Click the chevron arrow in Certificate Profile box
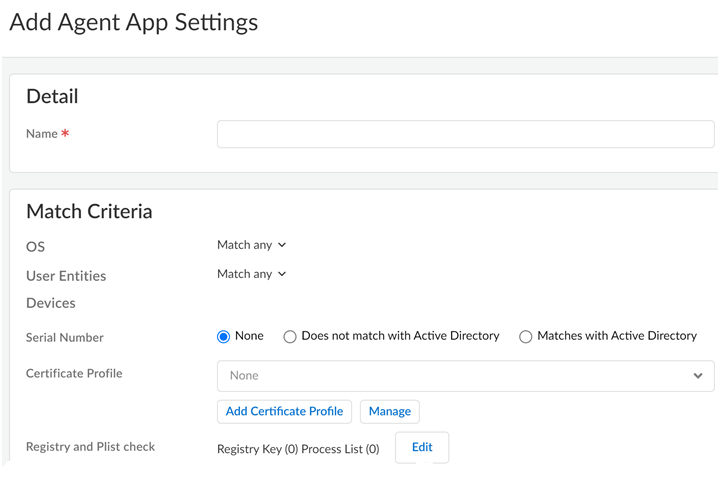This screenshot has width=720, height=487. click(698, 376)
